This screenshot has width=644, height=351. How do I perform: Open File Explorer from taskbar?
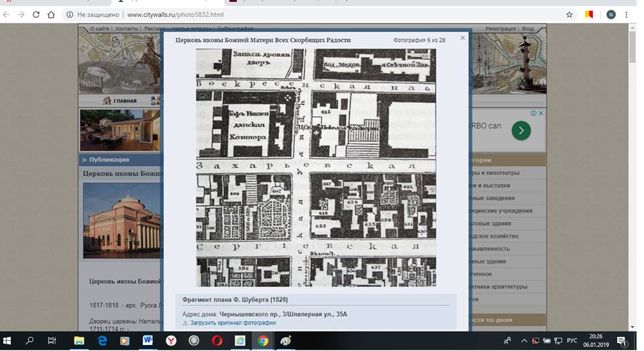79,341
